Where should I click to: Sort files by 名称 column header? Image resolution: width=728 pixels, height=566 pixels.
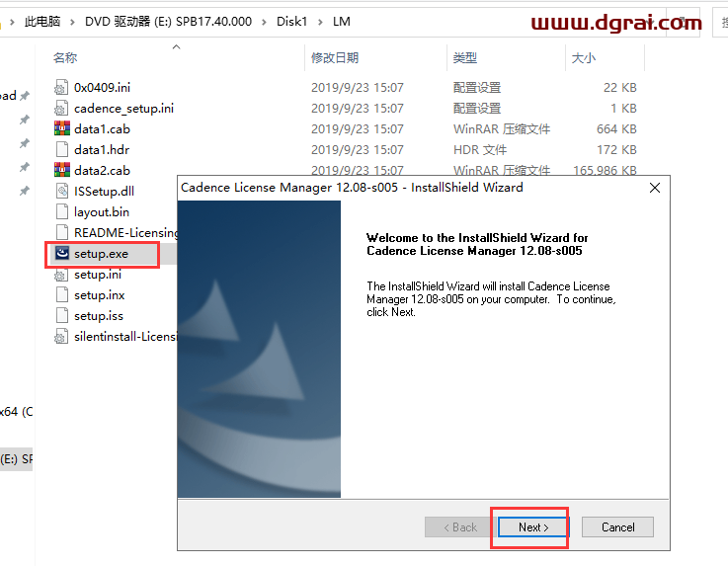[x=65, y=57]
